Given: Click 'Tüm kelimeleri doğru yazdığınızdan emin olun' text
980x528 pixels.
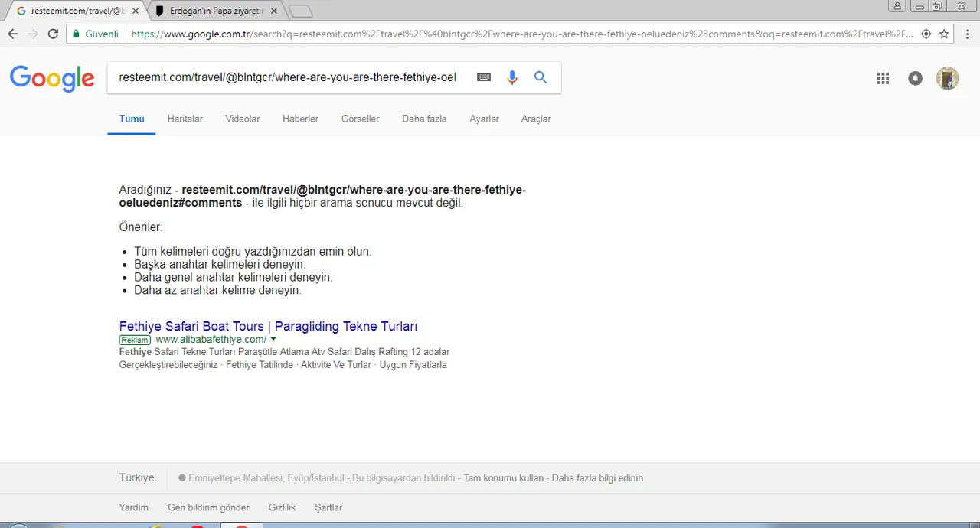Looking at the screenshot, I should point(253,251).
